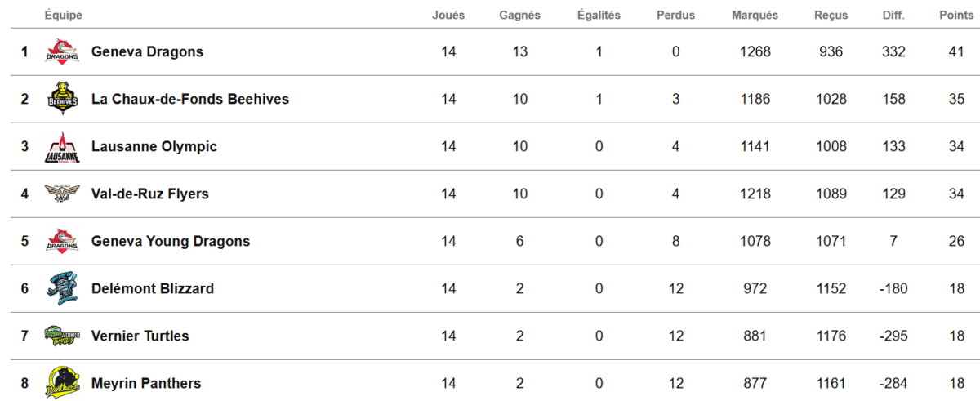Sort table by Points column header
This screenshot has width=980, height=401.
pos(956,15)
